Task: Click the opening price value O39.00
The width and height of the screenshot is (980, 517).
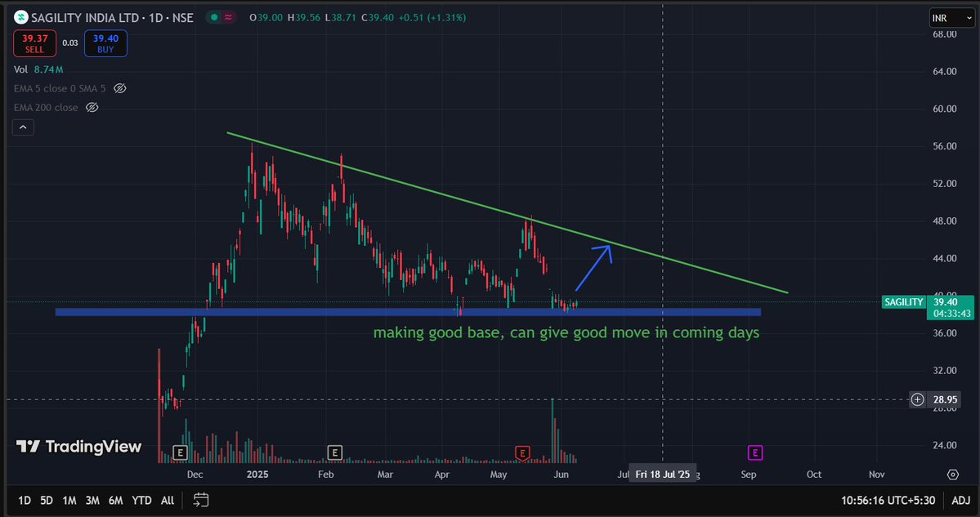Action: (266, 17)
